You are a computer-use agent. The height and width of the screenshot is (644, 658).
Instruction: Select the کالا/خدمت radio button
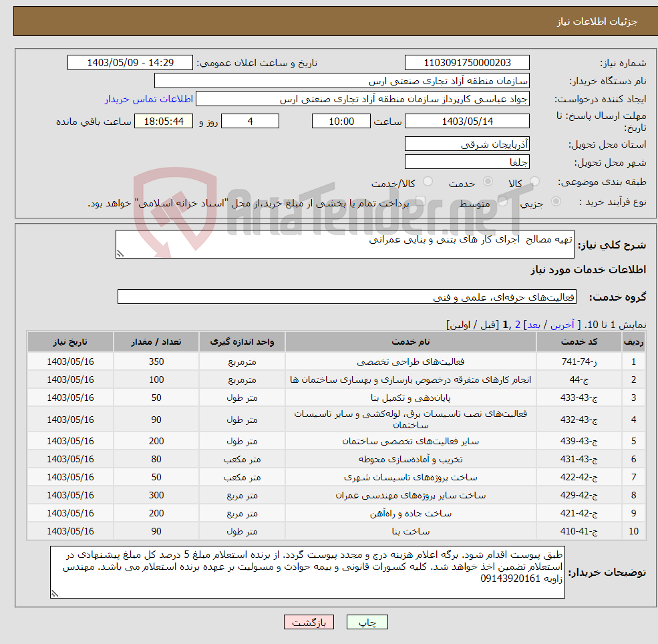point(428,181)
